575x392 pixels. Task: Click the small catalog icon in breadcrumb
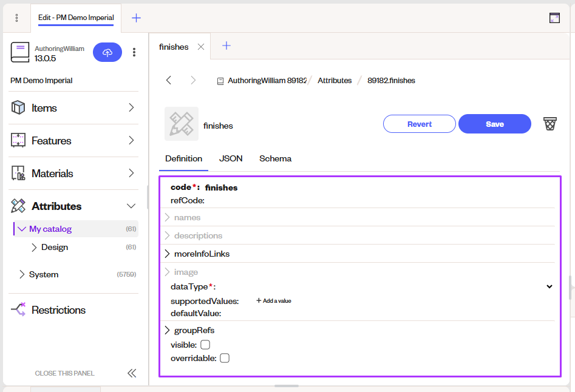click(x=220, y=81)
